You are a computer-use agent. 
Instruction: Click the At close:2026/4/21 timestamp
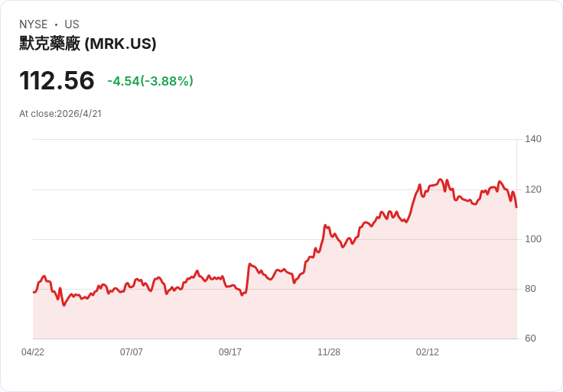60,114
